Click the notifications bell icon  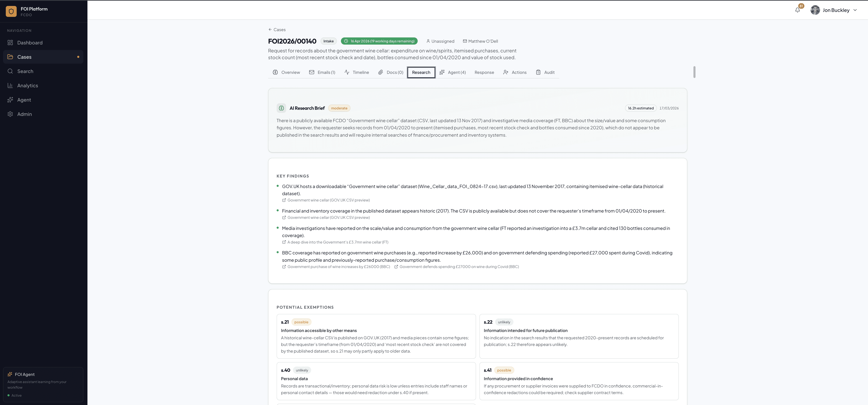pyautogui.click(x=797, y=10)
